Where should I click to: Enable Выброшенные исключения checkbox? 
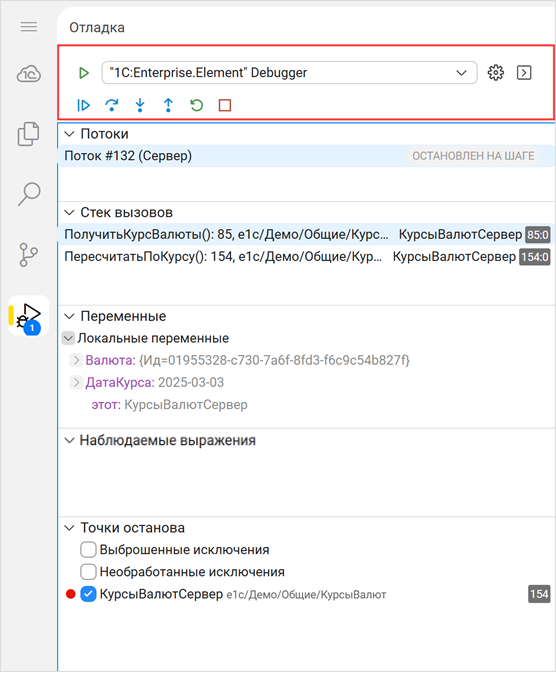88,549
